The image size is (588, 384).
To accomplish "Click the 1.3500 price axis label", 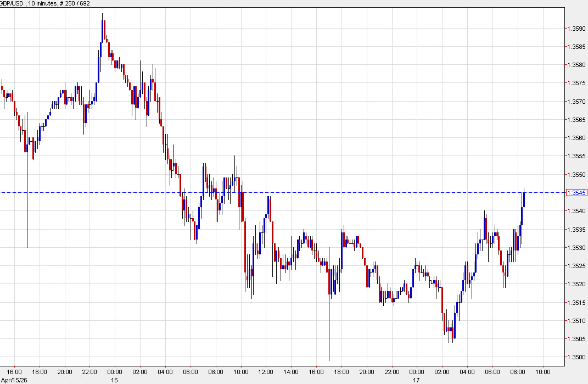I will coord(575,357).
